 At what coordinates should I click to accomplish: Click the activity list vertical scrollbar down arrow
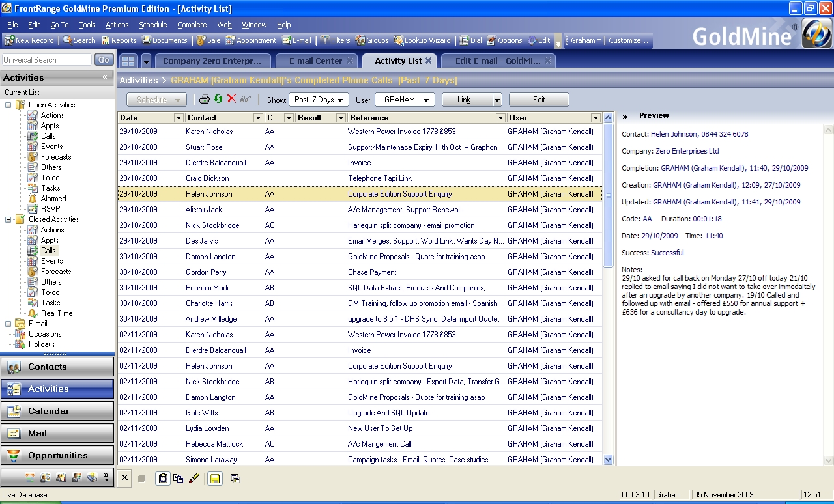(x=609, y=459)
